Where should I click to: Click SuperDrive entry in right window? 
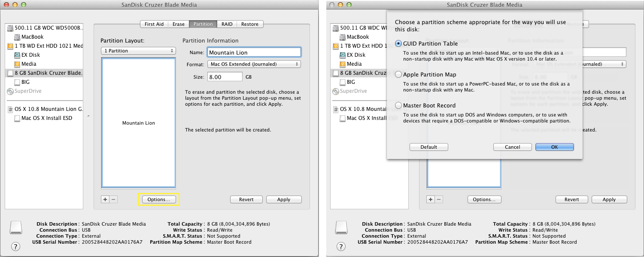coord(350,91)
